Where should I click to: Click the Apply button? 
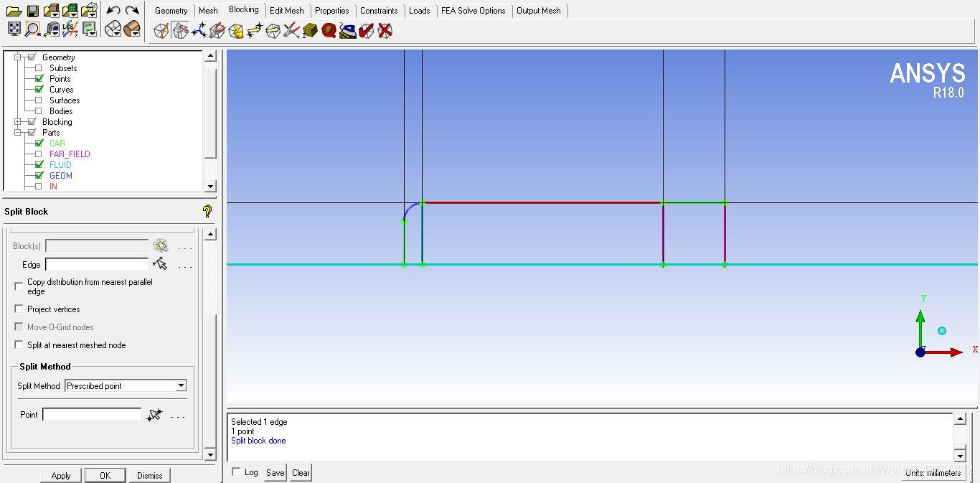point(61,475)
